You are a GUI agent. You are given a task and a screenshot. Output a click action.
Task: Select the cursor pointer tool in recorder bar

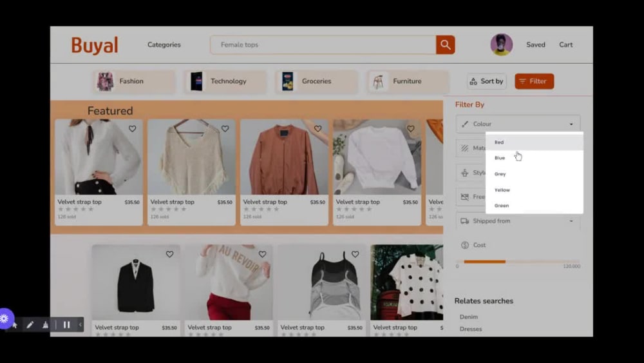pos(15,325)
